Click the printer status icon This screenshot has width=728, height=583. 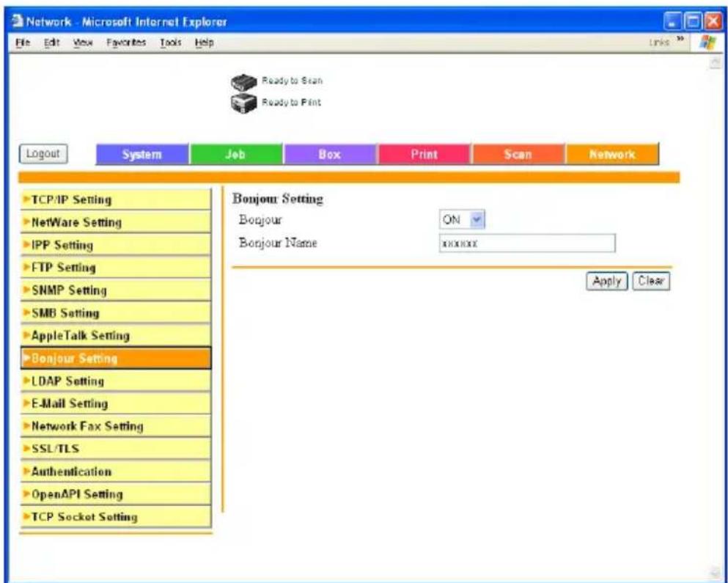pyautogui.click(x=243, y=103)
